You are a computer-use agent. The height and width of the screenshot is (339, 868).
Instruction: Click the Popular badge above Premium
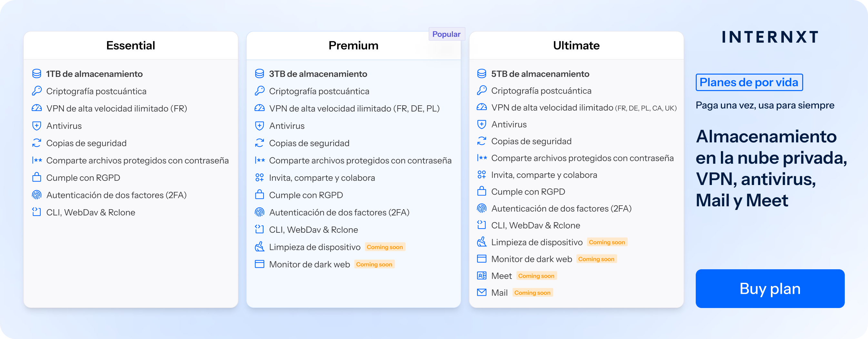pyautogui.click(x=446, y=34)
